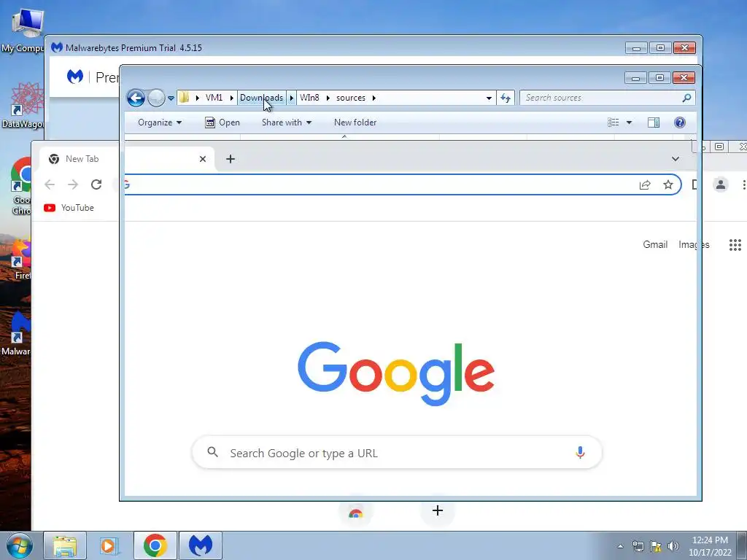Bookmark this tab with the star
This screenshot has width=747, height=560.
(668, 184)
